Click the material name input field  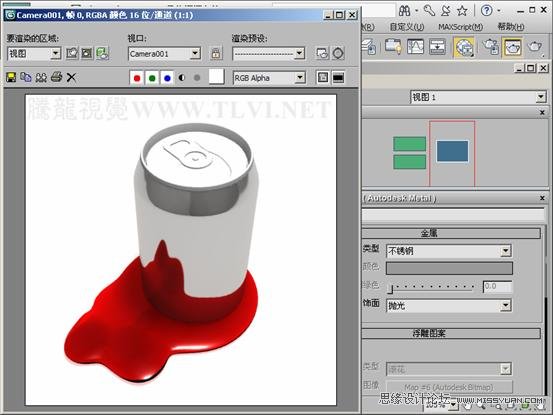453,215
